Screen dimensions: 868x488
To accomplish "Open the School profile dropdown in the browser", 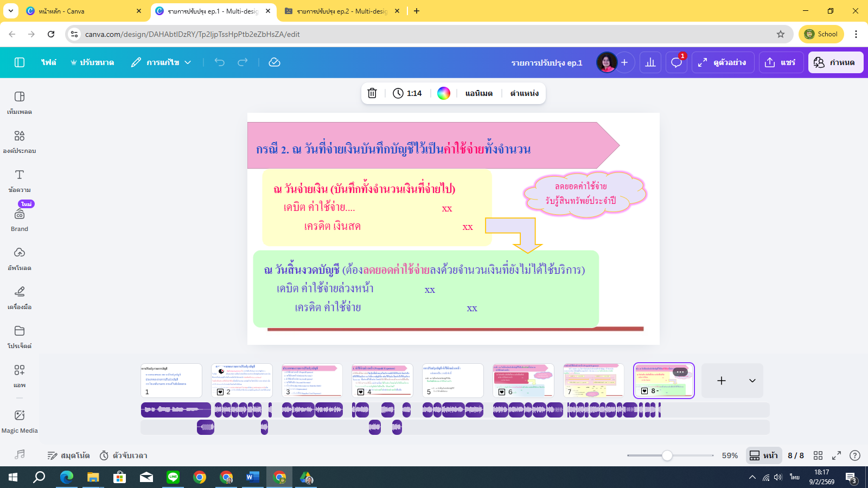I will [x=822, y=34].
